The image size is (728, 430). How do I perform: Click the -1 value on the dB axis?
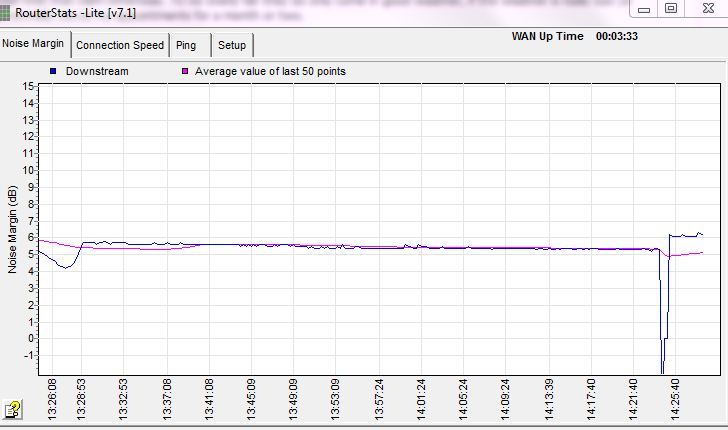coord(28,356)
